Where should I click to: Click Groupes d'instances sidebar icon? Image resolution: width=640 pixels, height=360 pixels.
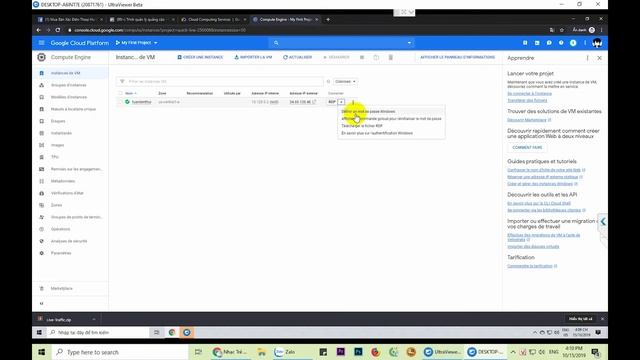coord(42,85)
